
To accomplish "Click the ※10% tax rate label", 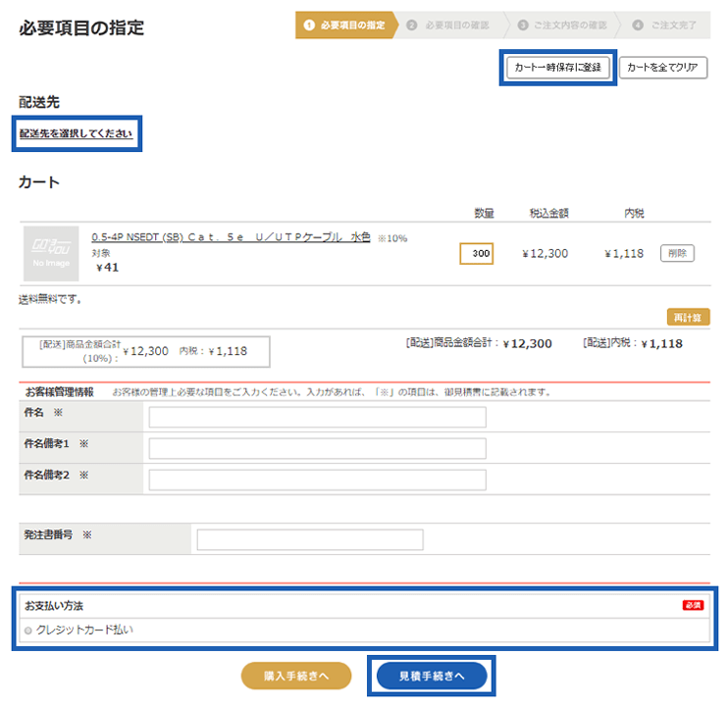I will pos(392,238).
